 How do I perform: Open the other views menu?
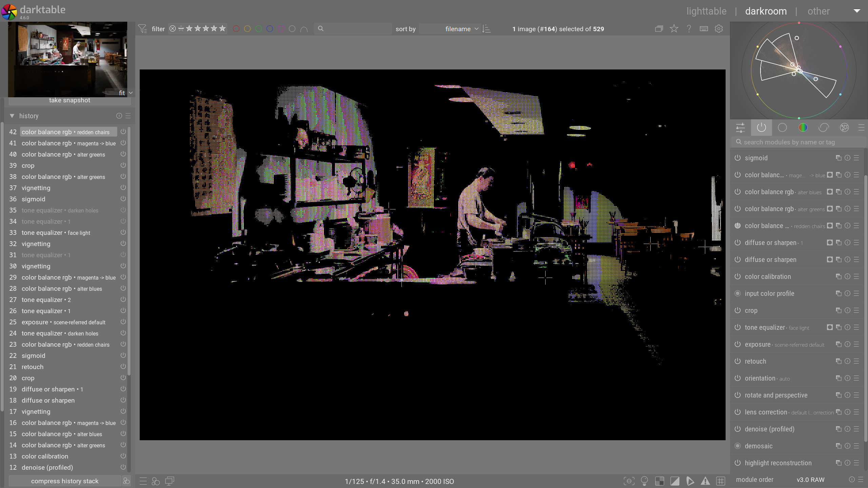click(x=818, y=11)
